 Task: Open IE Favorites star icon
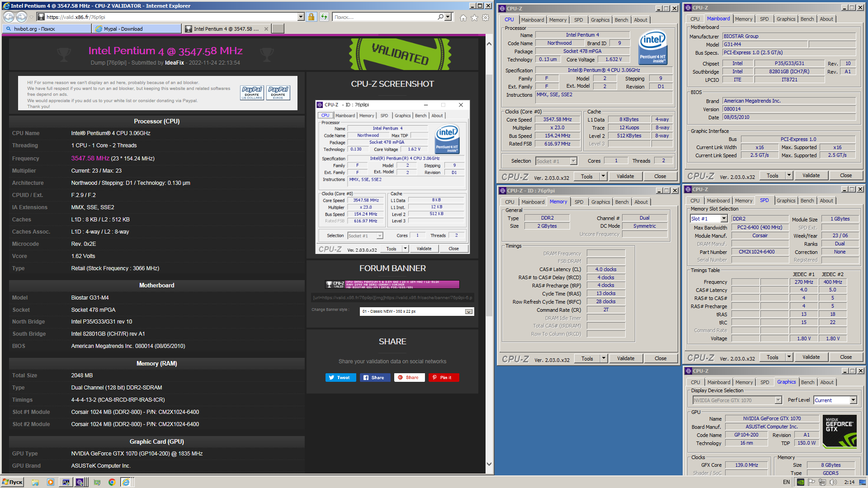click(x=474, y=18)
